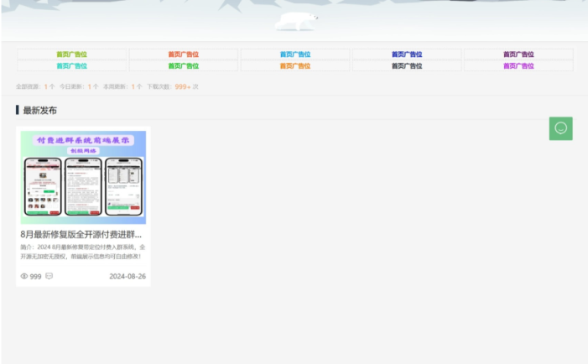The image size is (588, 364).
Task: Click the eye view-count icon on the post card
Action: point(24,276)
